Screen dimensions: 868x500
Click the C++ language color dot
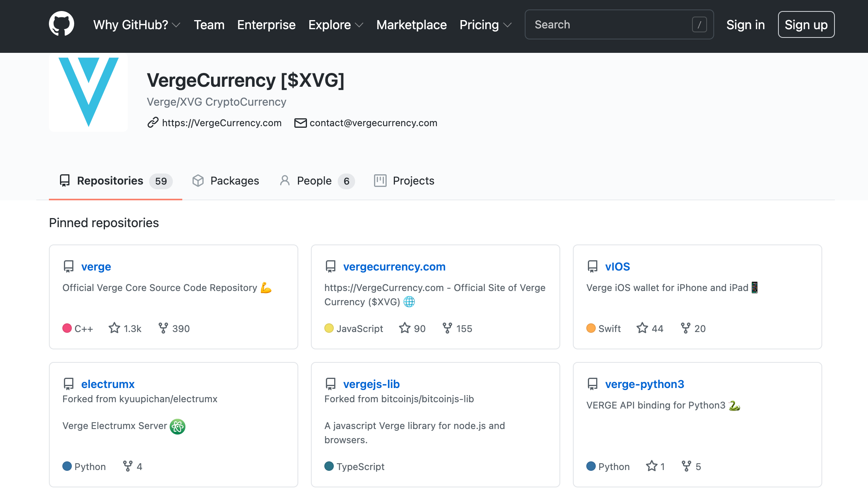point(67,328)
